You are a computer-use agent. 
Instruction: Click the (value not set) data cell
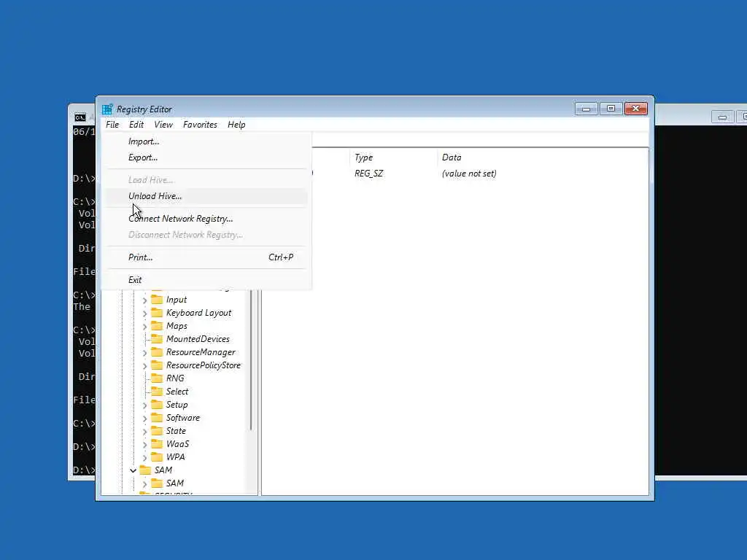[469, 174]
